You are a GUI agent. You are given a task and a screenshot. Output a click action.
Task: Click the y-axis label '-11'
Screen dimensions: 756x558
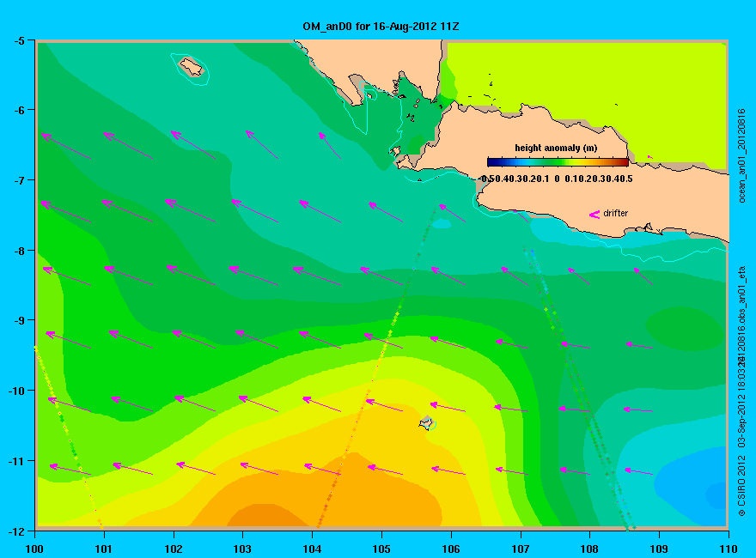17,461
